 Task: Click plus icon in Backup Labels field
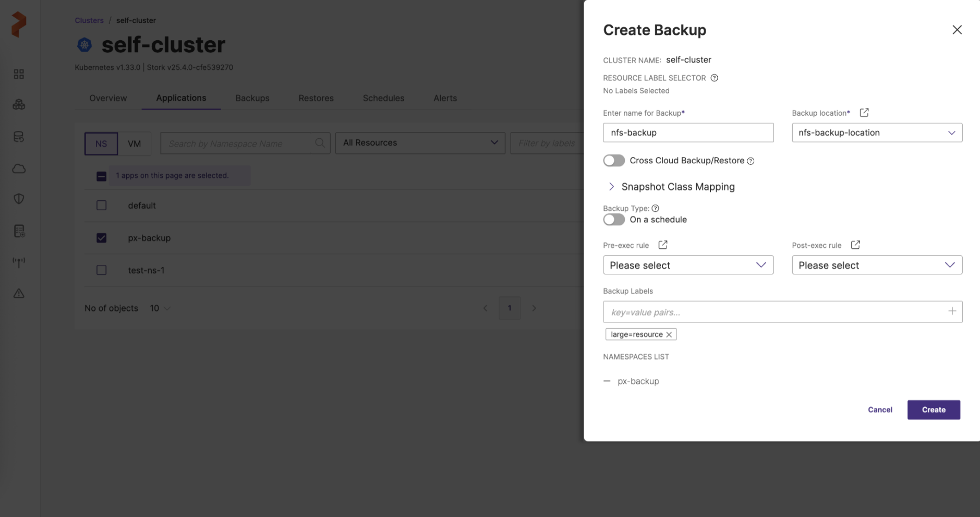tap(952, 311)
